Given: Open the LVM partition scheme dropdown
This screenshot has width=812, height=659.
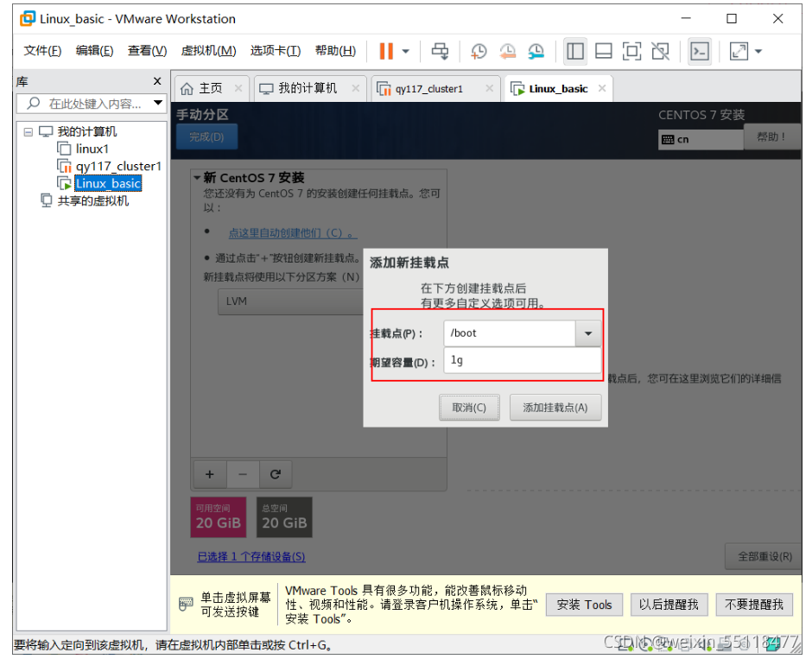Looking at the screenshot, I should [290, 301].
